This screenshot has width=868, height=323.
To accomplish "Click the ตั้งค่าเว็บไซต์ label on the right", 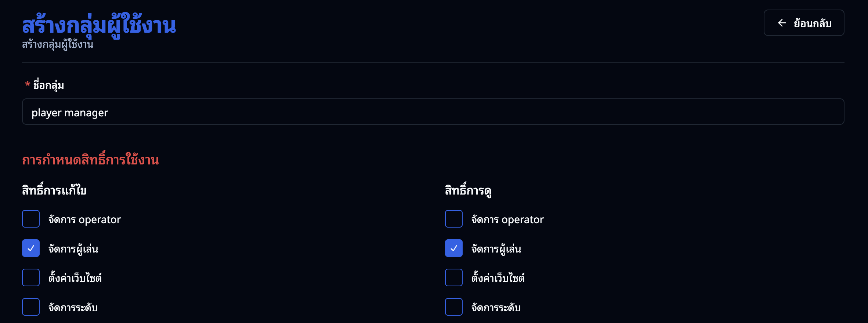I will (498, 278).
